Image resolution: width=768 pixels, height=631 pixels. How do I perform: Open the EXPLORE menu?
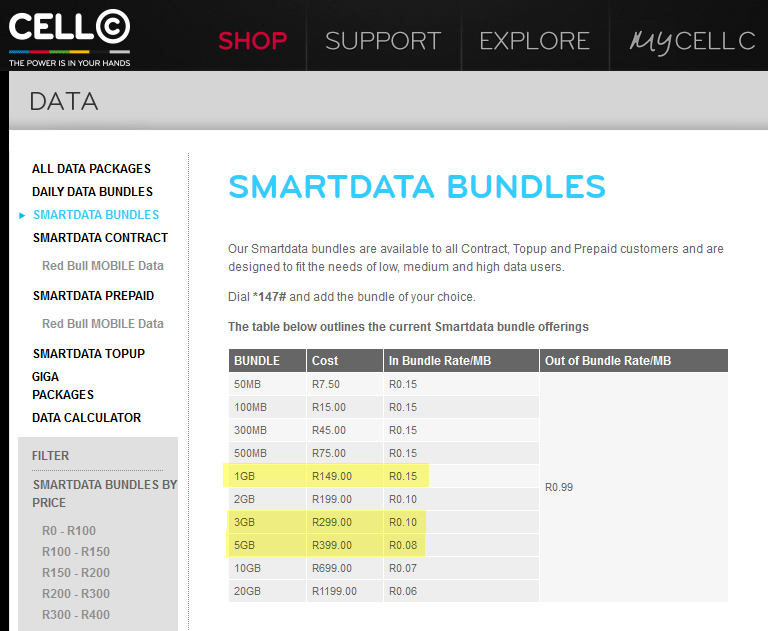pos(534,41)
